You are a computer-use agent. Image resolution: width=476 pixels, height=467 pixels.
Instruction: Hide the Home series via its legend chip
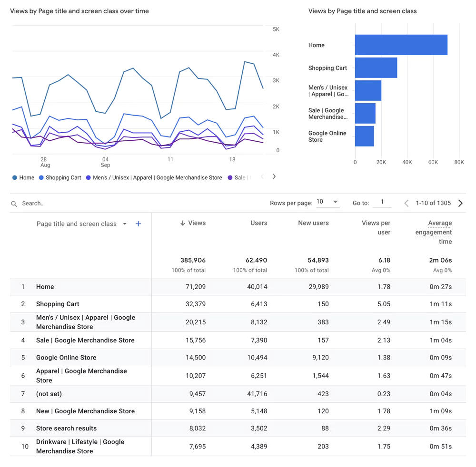[x=23, y=177]
